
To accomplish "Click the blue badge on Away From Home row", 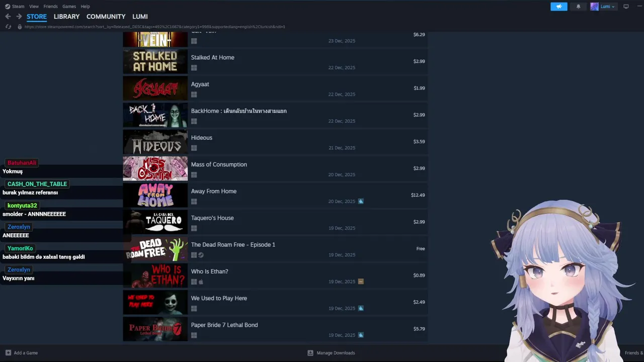I will 361,201.
